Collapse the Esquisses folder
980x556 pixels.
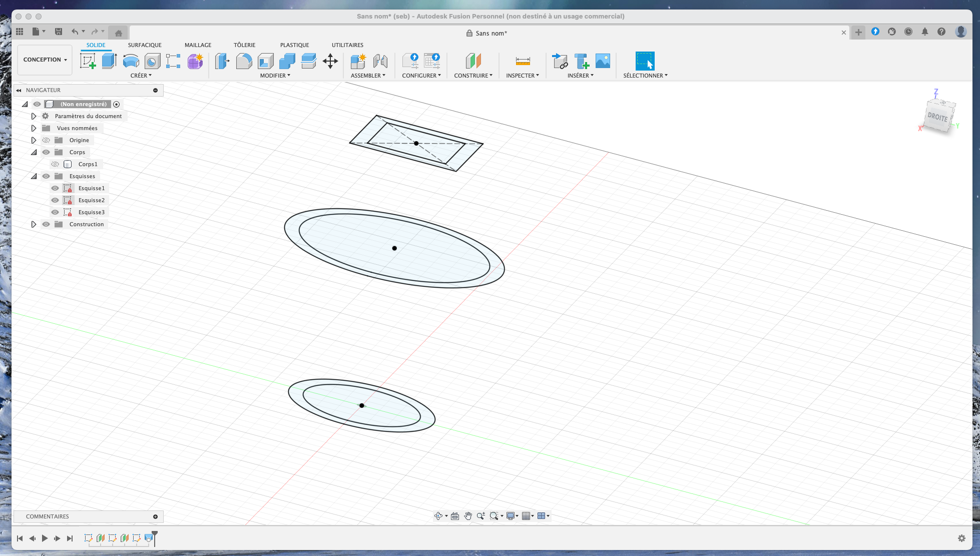tap(34, 176)
